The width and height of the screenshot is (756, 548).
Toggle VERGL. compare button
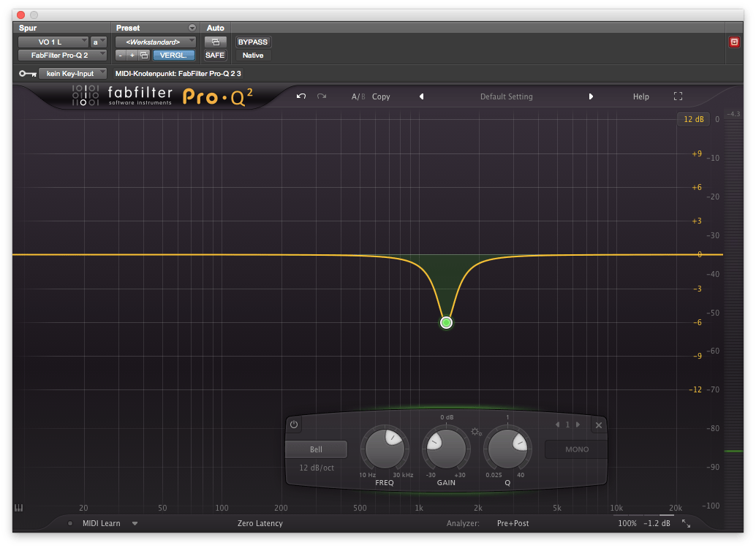point(173,56)
